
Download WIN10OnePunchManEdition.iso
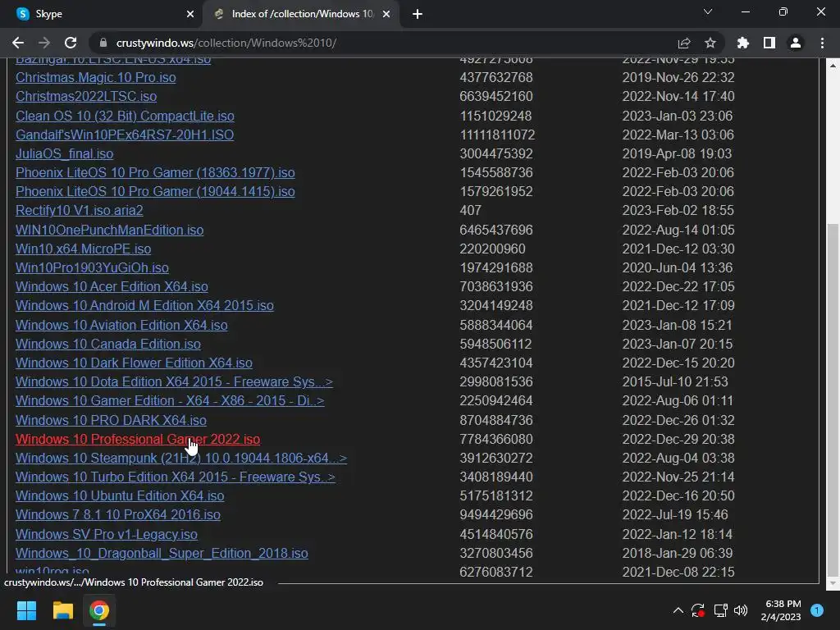coord(109,230)
